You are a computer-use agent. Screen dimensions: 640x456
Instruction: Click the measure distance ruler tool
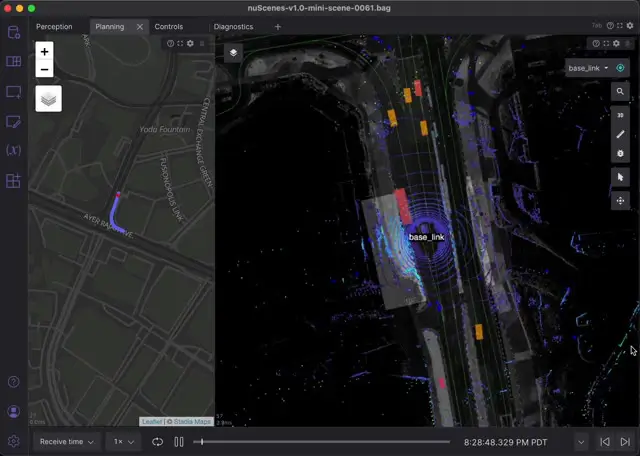(x=620, y=134)
